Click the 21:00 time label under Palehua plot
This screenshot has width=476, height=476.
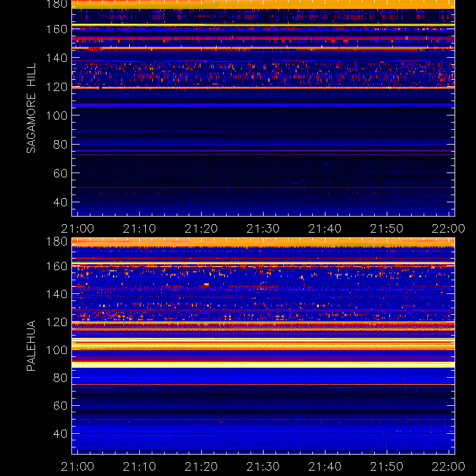pyautogui.click(x=77, y=466)
